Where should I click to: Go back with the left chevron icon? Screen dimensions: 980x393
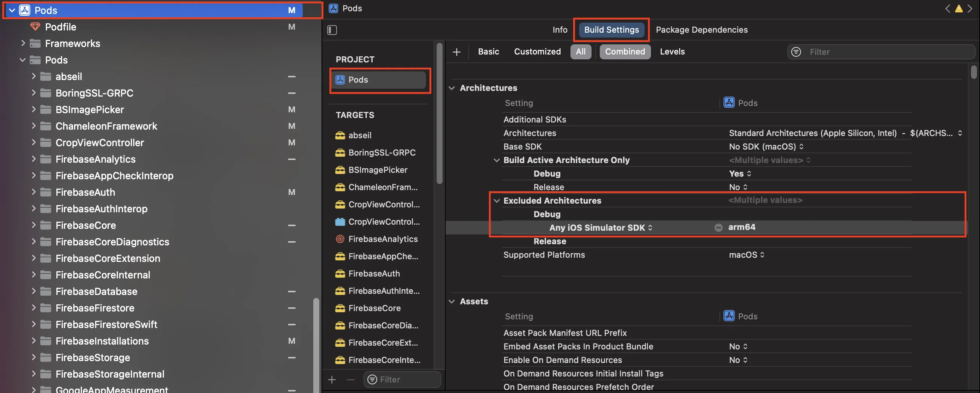click(x=948, y=8)
